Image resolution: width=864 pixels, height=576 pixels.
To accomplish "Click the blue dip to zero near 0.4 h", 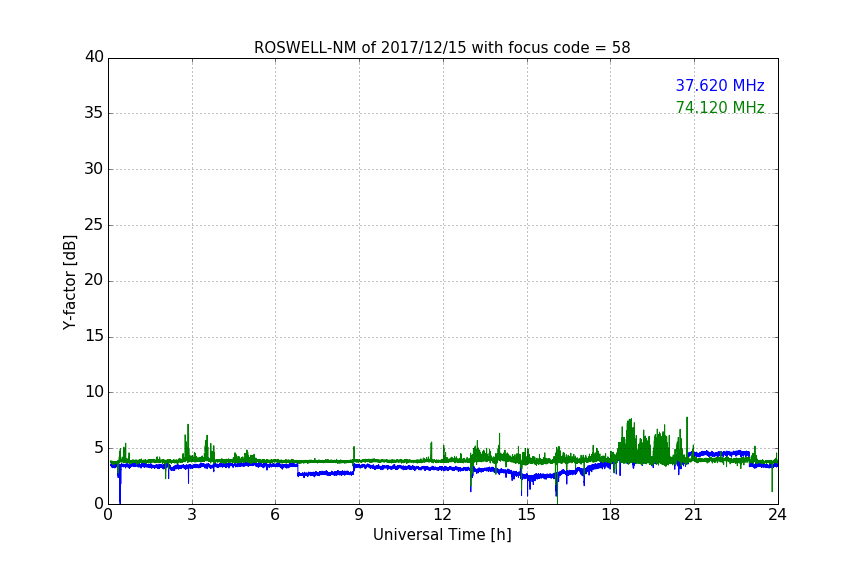I will tap(120, 488).
